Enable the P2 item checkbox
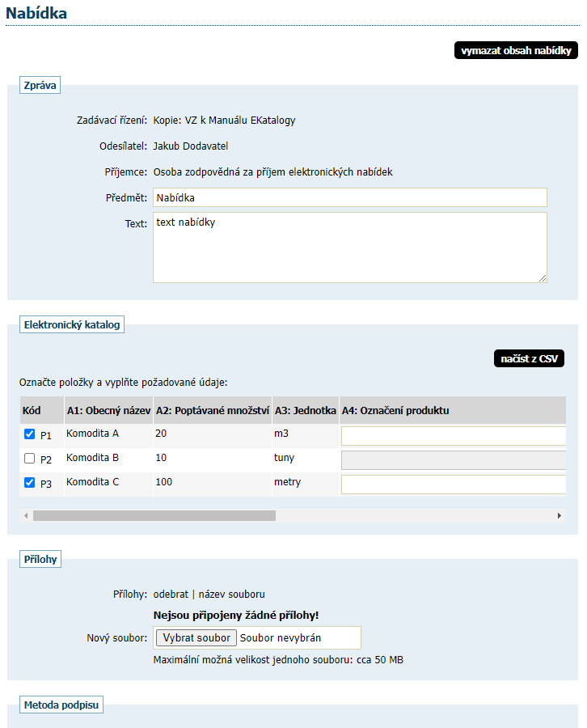 (30, 459)
